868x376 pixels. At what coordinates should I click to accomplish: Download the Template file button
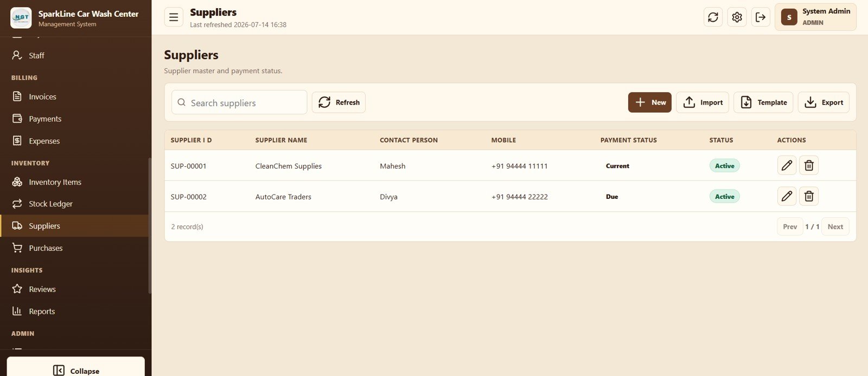763,102
